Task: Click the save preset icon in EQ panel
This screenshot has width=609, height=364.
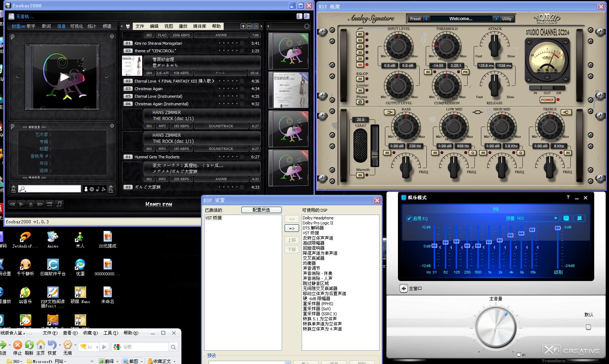Action: [x=566, y=218]
